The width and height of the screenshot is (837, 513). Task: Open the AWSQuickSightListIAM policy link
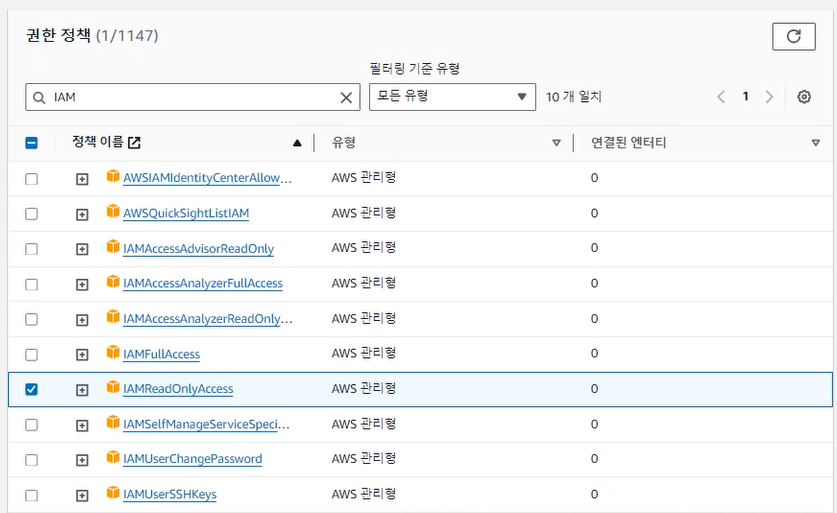pyautogui.click(x=186, y=214)
